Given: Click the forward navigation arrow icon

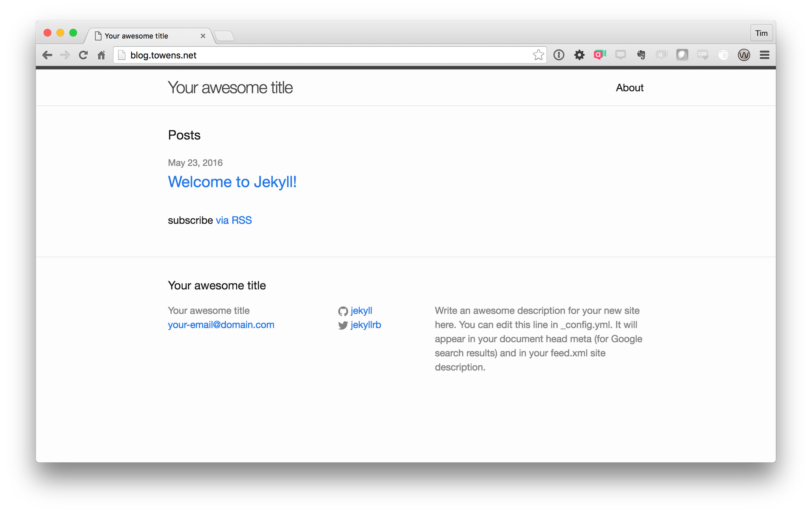Looking at the screenshot, I should [x=65, y=54].
